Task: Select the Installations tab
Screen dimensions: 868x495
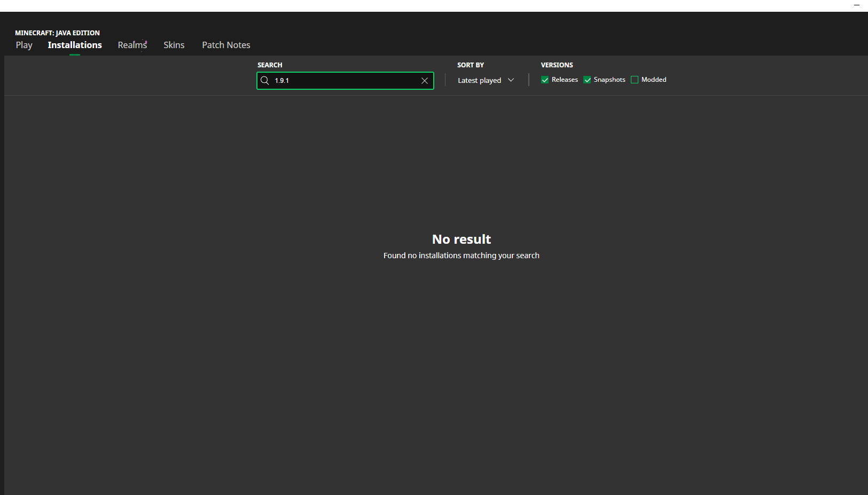Action: [x=75, y=45]
